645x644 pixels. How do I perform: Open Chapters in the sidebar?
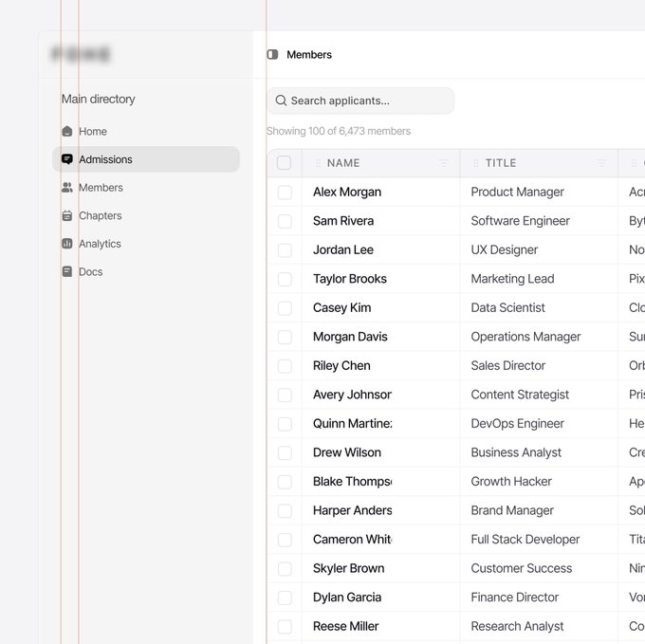[146, 215]
